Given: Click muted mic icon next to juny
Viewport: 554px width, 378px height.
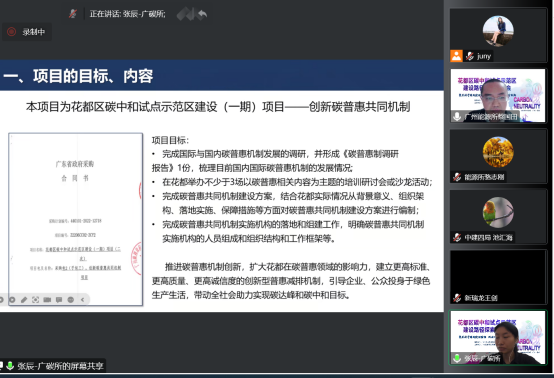Looking at the screenshot, I should (x=470, y=56).
